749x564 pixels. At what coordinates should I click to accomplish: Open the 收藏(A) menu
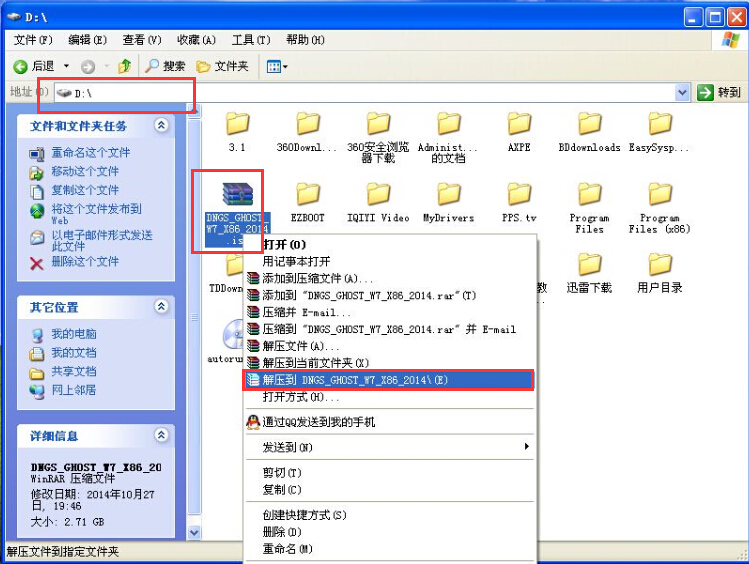pyautogui.click(x=196, y=40)
